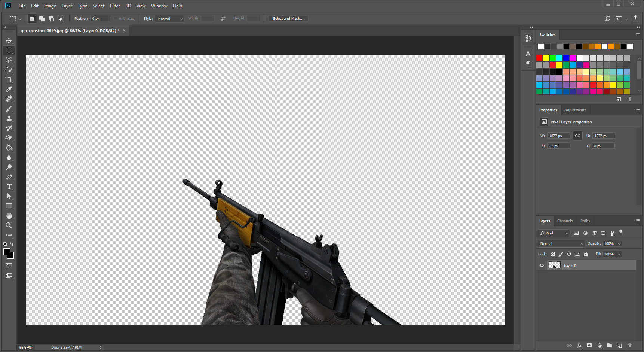Open the Filter menu
644x352 pixels.
(x=115, y=6)
